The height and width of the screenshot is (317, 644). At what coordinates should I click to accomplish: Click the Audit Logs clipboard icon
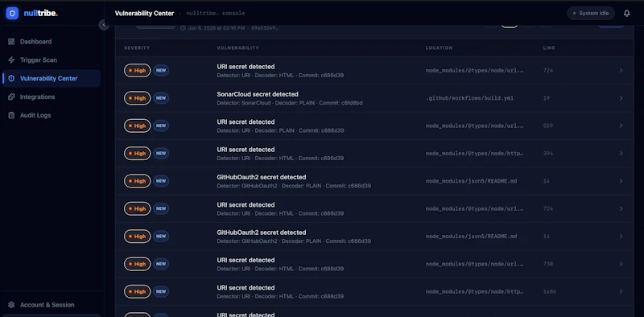pos(11,115)
